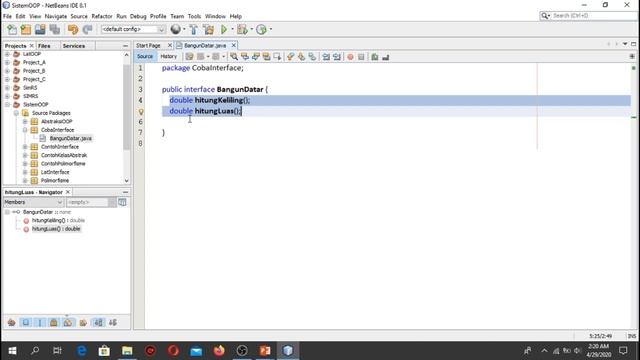Toggle highlight search icon in editor toolbar
Screen dimensions: 640x360
point(266,57)
